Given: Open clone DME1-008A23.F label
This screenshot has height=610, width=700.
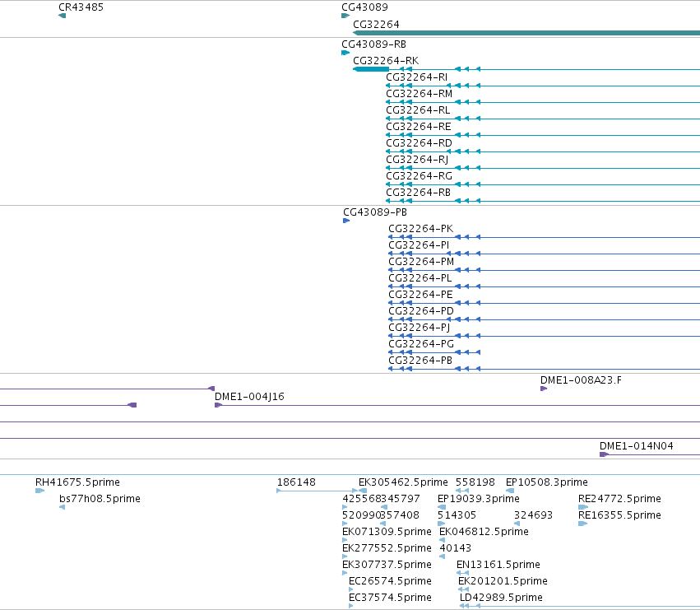Looking at the screenshot, I should [x=581, y=380].
